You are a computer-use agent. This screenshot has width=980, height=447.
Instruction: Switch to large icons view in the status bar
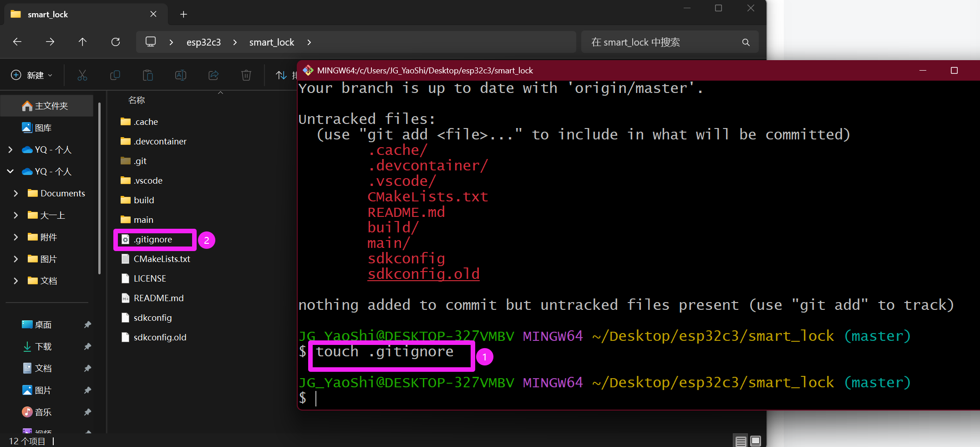(x=755, y=441)
